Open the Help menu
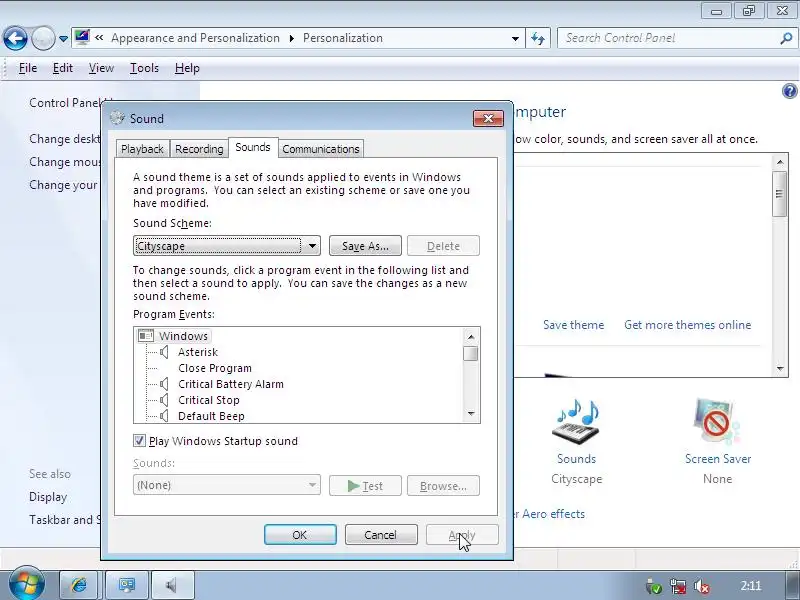The height and width of the screenshot is (600, 800). pyautogui.click(x=187, y=68)
